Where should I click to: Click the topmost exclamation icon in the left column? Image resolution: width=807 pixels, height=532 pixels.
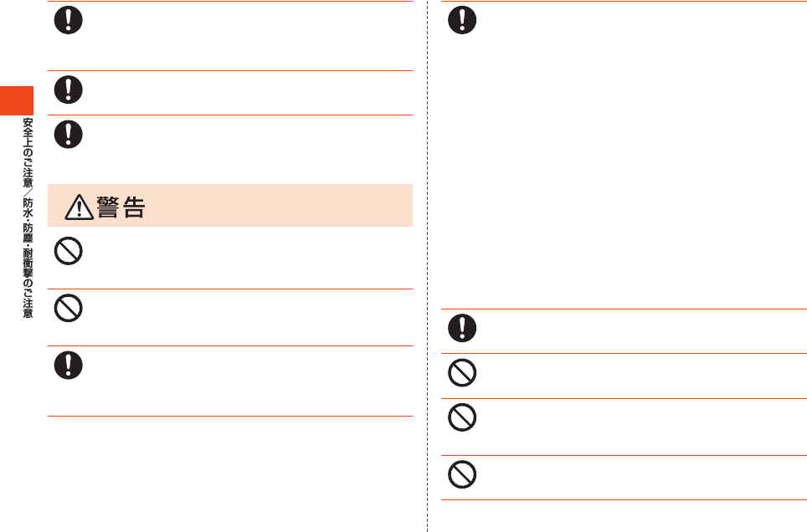point(69,20)
